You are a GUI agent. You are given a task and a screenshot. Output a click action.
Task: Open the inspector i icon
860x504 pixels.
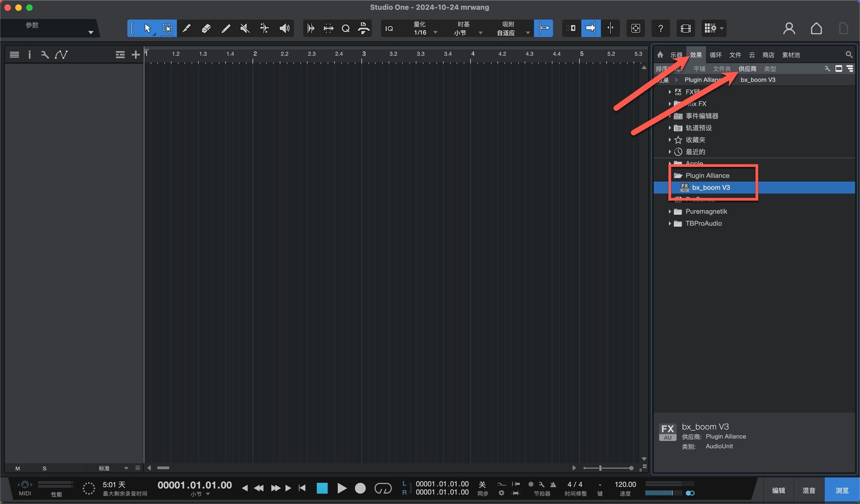pyautogui.click(x=30, y=55)
